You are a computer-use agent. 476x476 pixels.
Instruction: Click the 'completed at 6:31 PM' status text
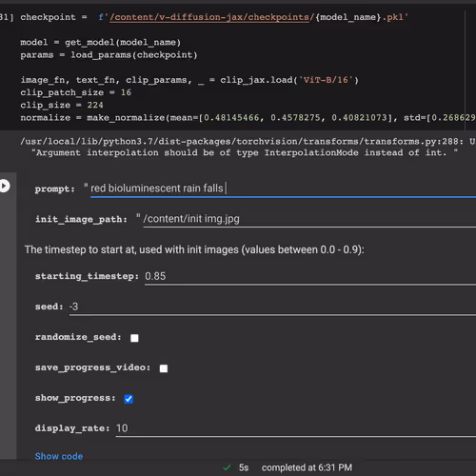coord(307,467)
